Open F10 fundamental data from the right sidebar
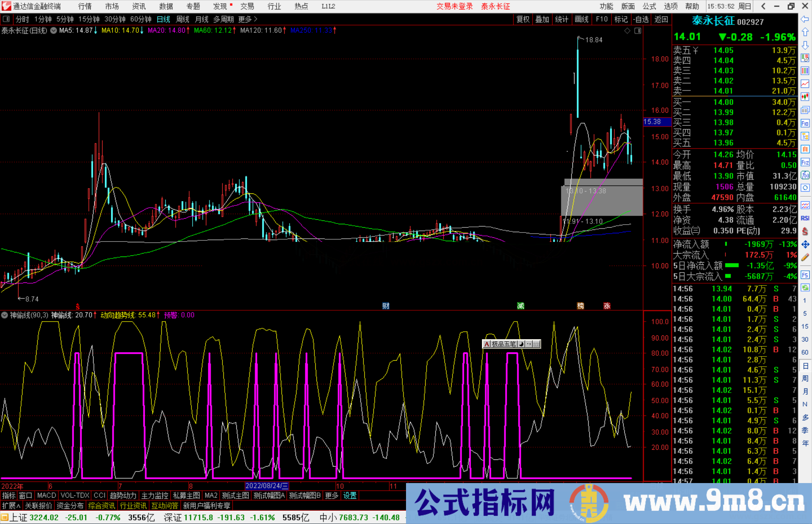812x524 pixels. click(x=805, y=123)
